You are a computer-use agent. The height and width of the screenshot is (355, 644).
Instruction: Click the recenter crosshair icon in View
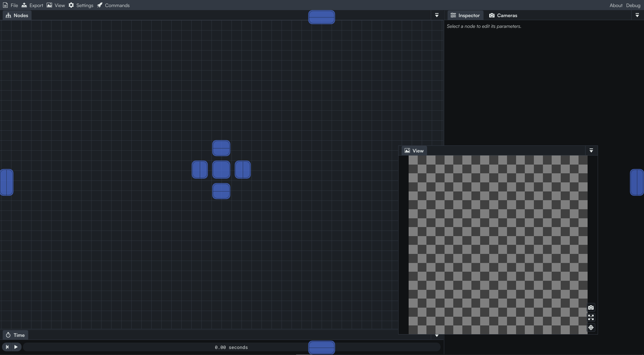tap(591, 327)
